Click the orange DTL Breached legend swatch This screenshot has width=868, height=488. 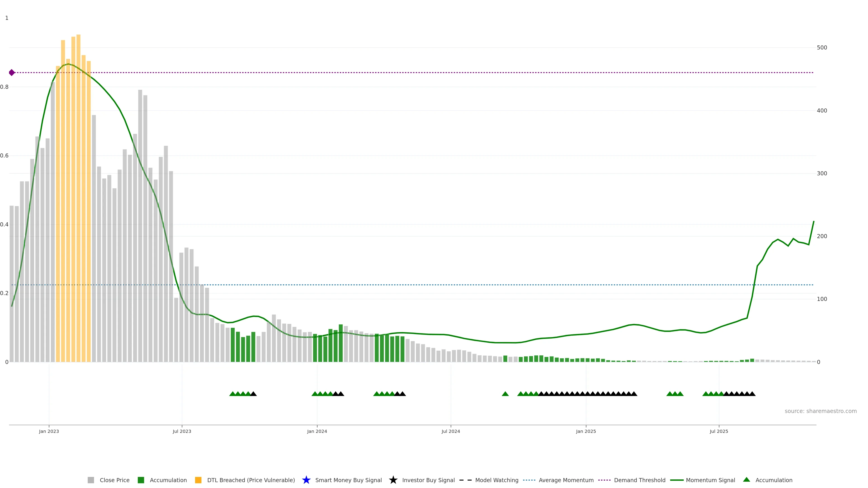[x=198, y=480]
